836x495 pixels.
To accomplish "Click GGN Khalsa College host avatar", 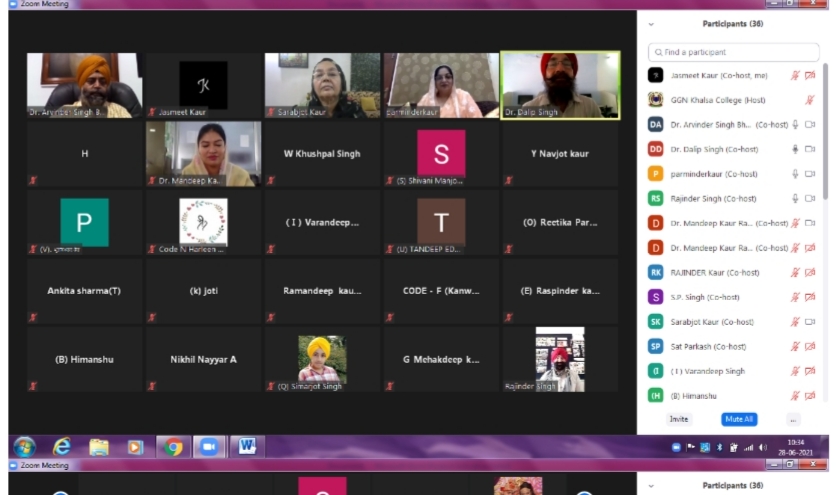I will pyautogui.click(x=655, y=100).
